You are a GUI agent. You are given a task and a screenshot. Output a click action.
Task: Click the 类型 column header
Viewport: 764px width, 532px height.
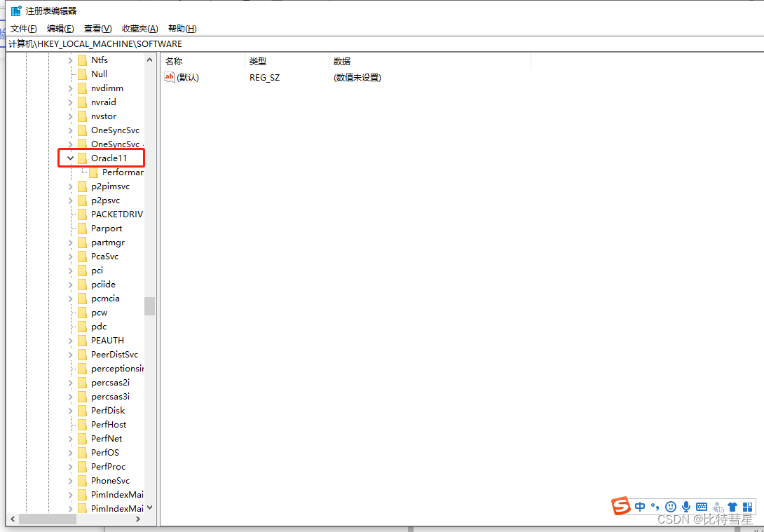pos(287,62)
